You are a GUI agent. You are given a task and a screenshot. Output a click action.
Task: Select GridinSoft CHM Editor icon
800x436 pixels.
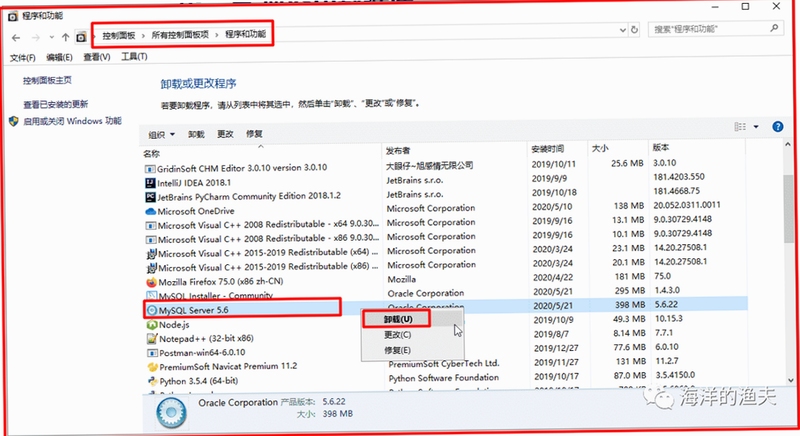pos(150,169)
